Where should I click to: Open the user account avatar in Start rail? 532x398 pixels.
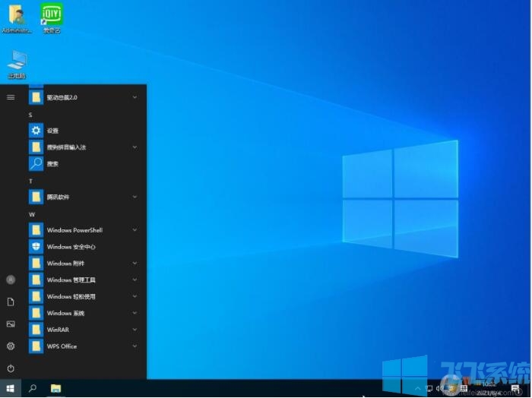click(11, 280)
